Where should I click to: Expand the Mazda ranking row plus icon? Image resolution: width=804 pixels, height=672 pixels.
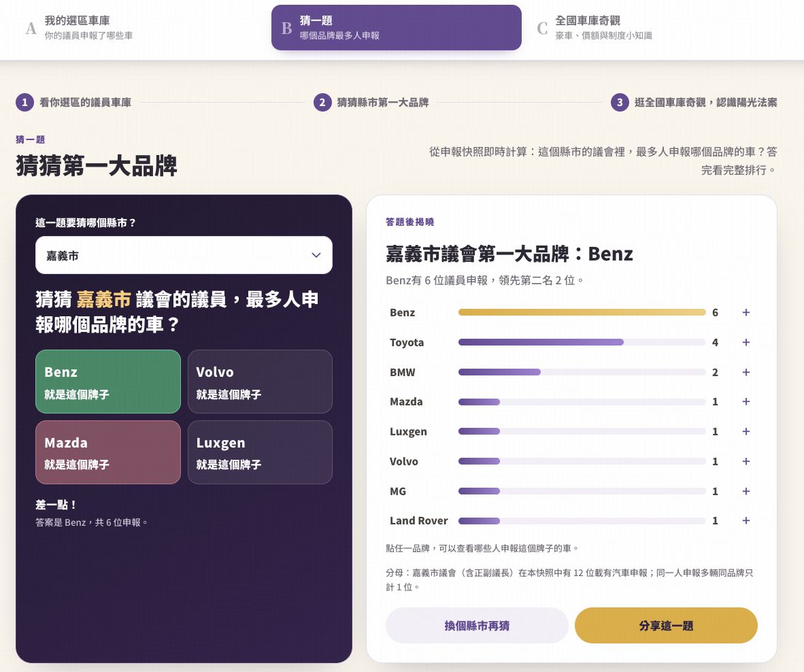point(746,402)
